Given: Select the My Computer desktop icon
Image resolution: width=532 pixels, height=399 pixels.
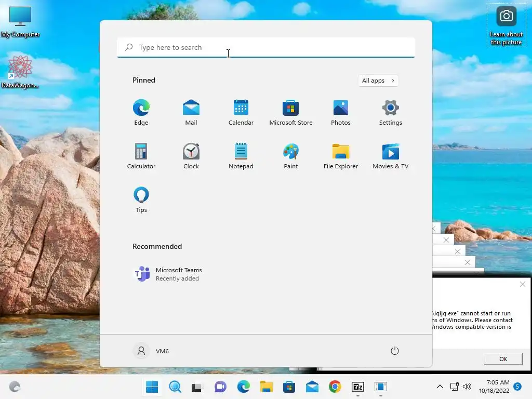Looking at the screenshot, I should [x=20, y=22].
